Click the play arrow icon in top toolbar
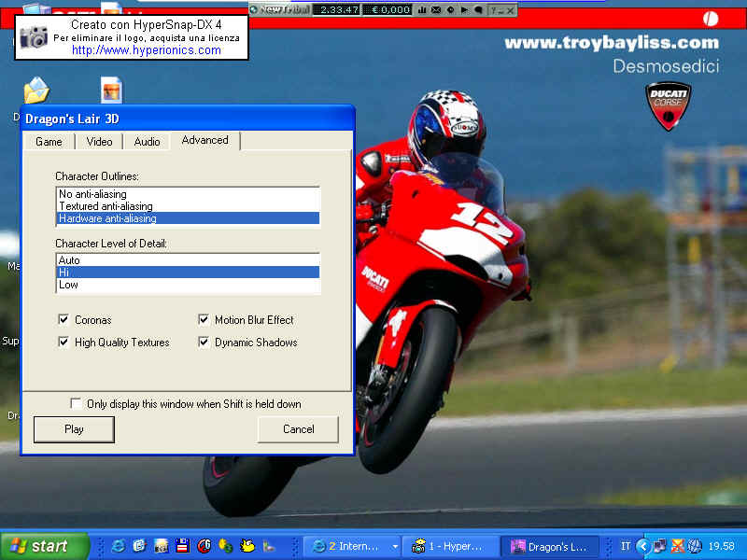 [x=465, y=9]
